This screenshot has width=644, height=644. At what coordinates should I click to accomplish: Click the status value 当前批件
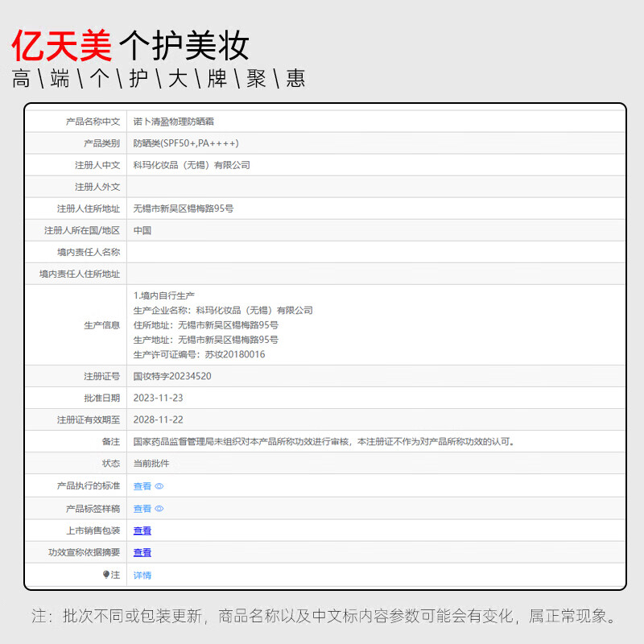151,464
